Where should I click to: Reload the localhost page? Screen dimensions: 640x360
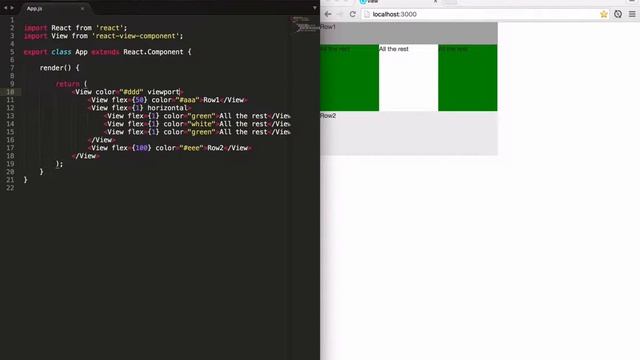point(353,14)
